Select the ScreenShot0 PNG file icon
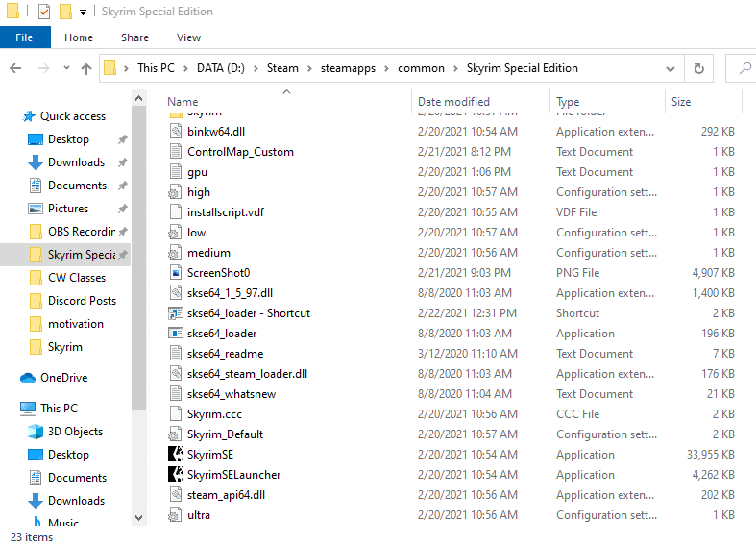Image resolution: width=756 pixels, height=546 pixels. point(176,272)
